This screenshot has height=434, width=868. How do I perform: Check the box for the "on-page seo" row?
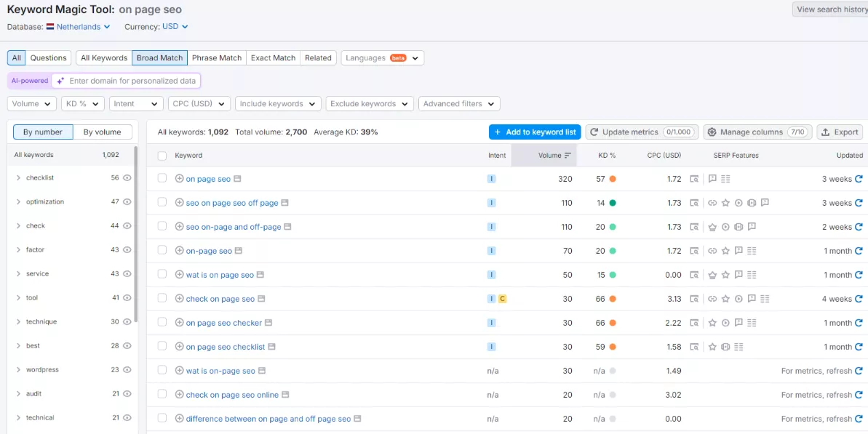click(162, 250)
